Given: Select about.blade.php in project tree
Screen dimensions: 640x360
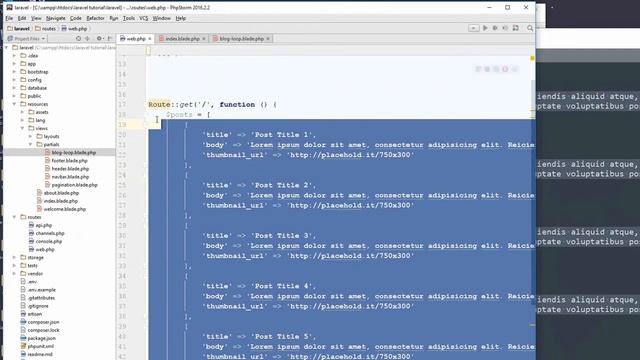Looking at the screenshot, I should [61, 193].
